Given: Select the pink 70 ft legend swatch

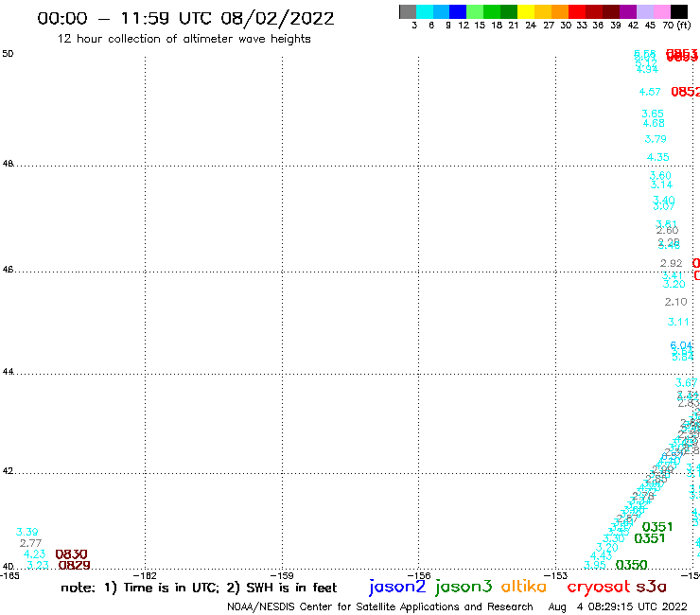Looking at the screenshot, I should [662, 11].
